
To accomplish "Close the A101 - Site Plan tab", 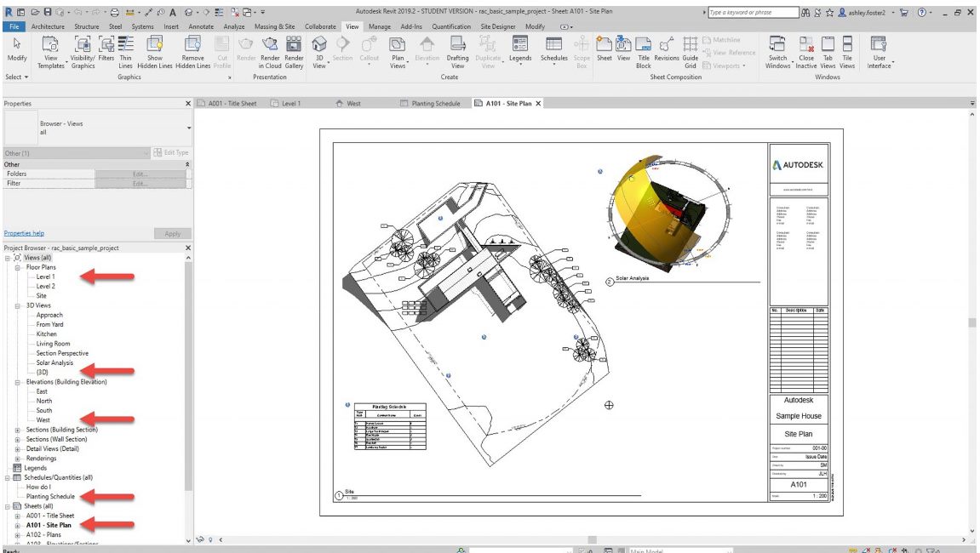I will [x=538, y=104].
